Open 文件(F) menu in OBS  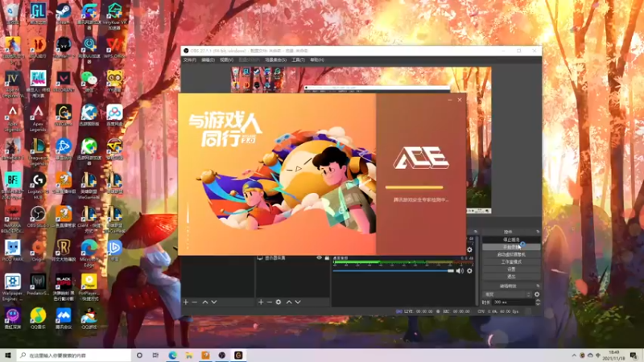click(189, 60)
